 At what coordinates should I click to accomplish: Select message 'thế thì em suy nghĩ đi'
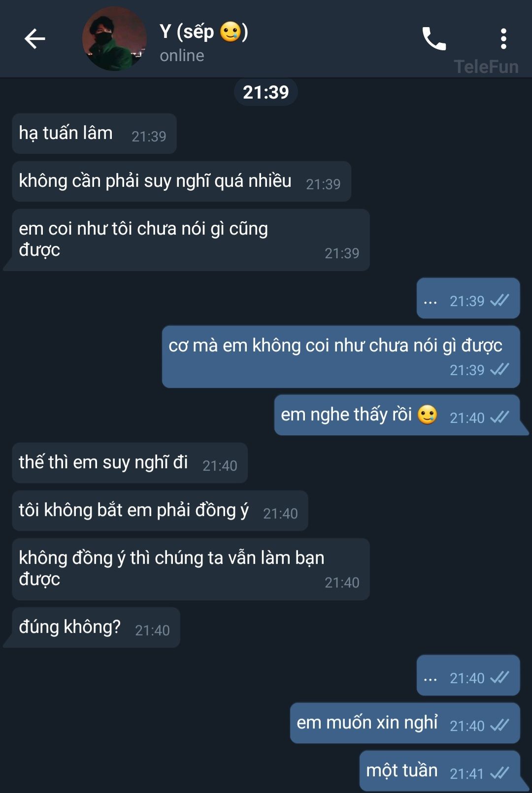pos(130,463)
